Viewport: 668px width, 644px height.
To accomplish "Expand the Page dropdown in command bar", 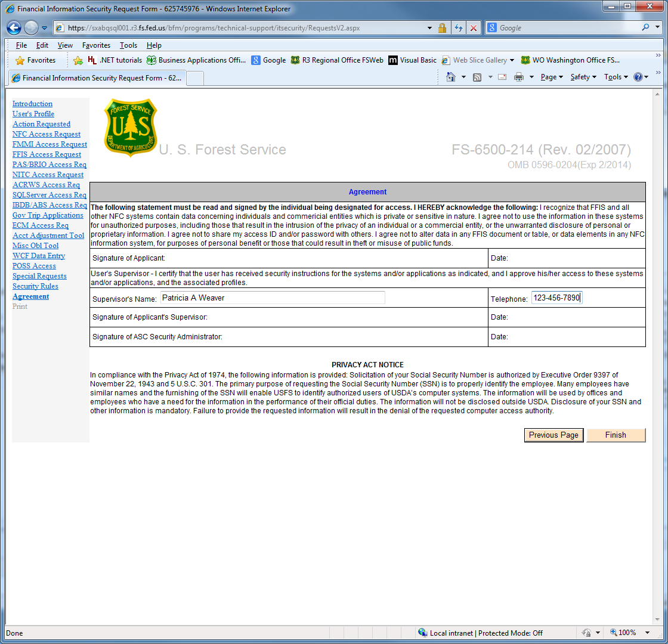I will point(552,77).
